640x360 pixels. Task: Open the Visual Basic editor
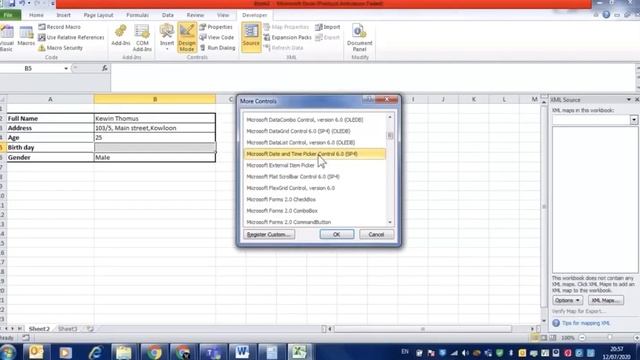[x=6, y=38]
